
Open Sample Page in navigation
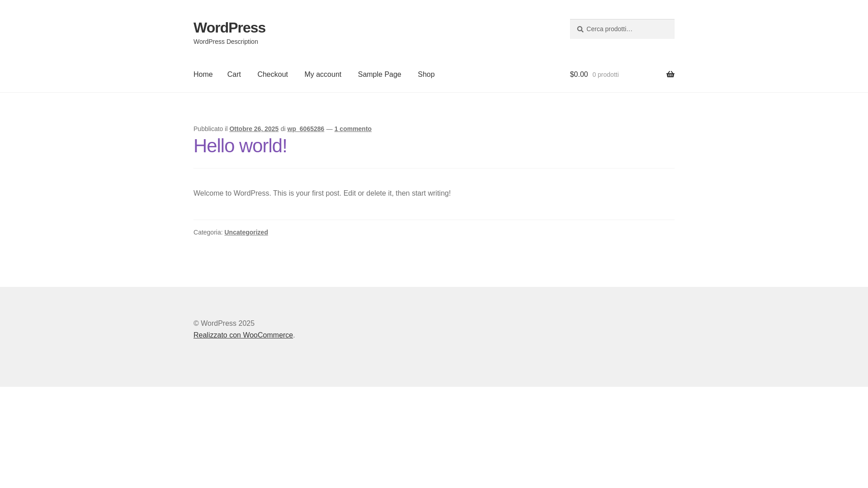(379, 75)
